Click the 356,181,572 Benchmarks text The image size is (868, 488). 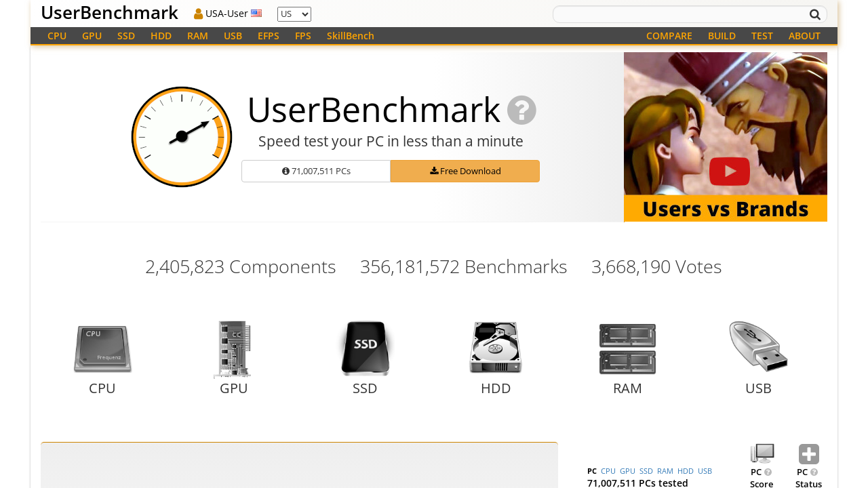pyautogui.click(x=464, y=267)
